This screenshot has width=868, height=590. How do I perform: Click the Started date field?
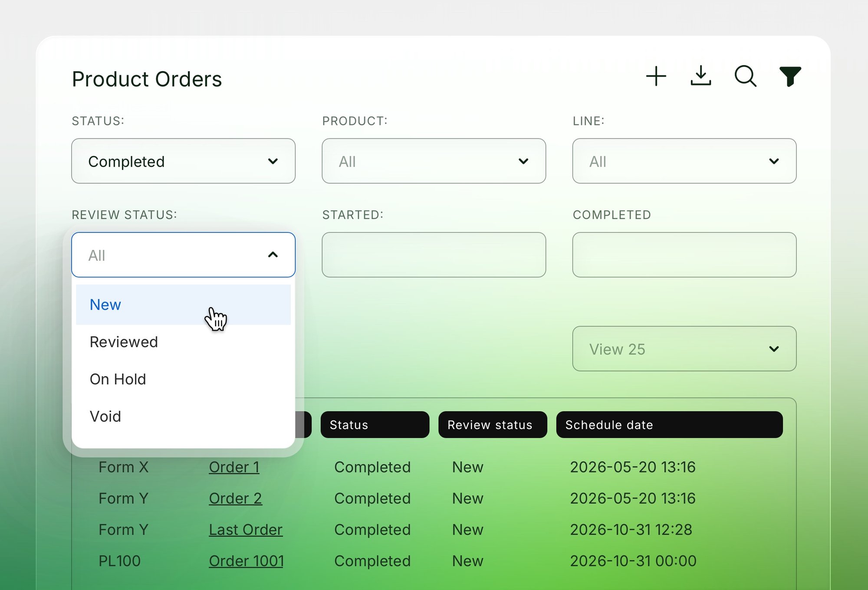pos(434,255)
